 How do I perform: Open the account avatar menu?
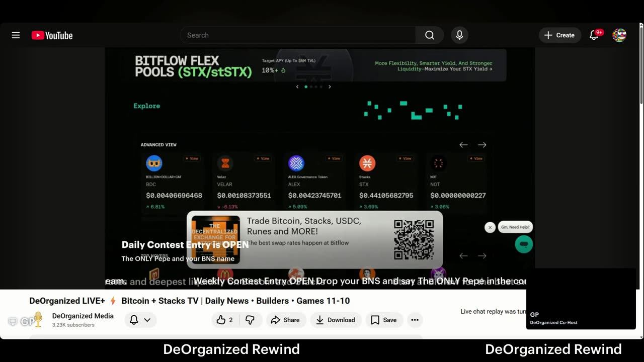click(x=619, y=35)
